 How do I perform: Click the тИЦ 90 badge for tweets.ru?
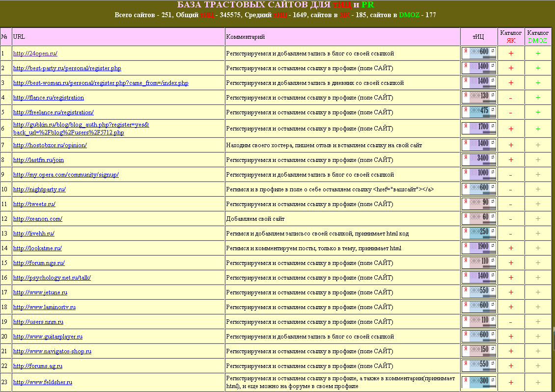point(479,204)
